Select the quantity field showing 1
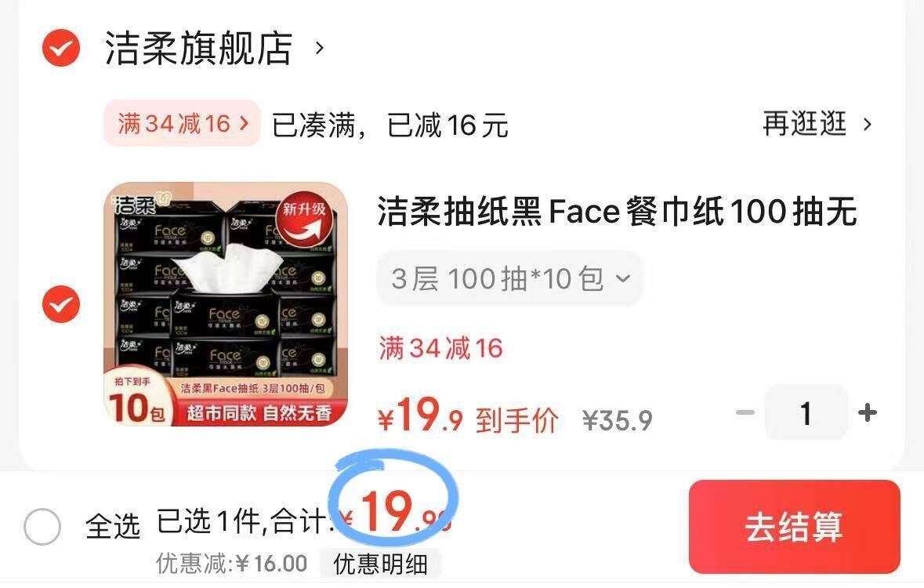The image size is (924, 588). click(806, 412)
